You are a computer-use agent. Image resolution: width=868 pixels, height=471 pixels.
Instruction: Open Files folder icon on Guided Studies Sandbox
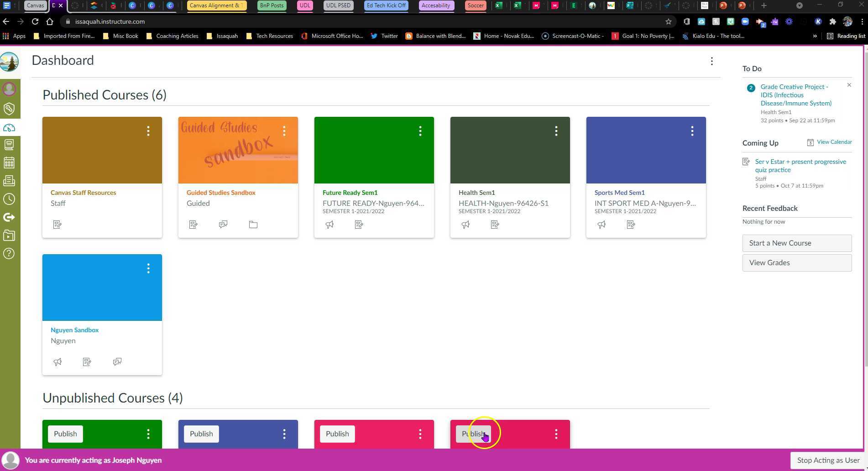(x=253, y=225)
